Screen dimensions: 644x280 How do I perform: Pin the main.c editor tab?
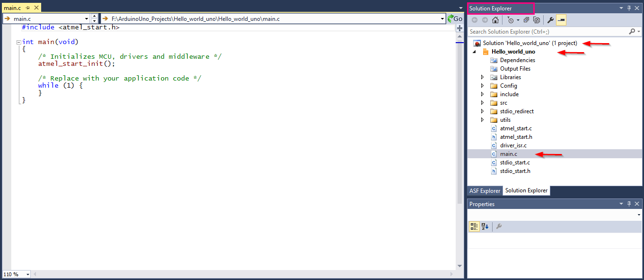28,7
